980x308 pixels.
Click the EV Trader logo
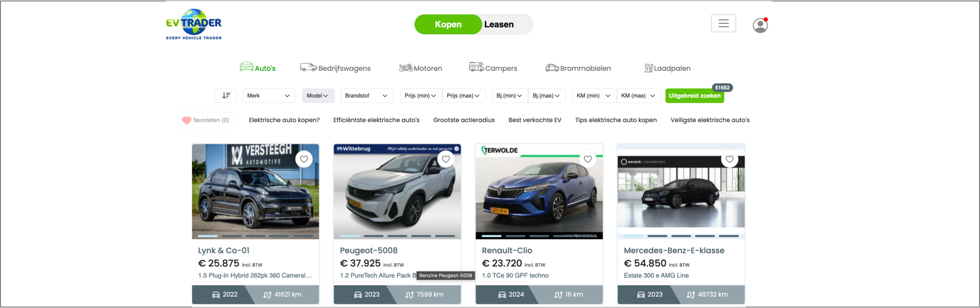pyautogui.click(x=194, y=24)
